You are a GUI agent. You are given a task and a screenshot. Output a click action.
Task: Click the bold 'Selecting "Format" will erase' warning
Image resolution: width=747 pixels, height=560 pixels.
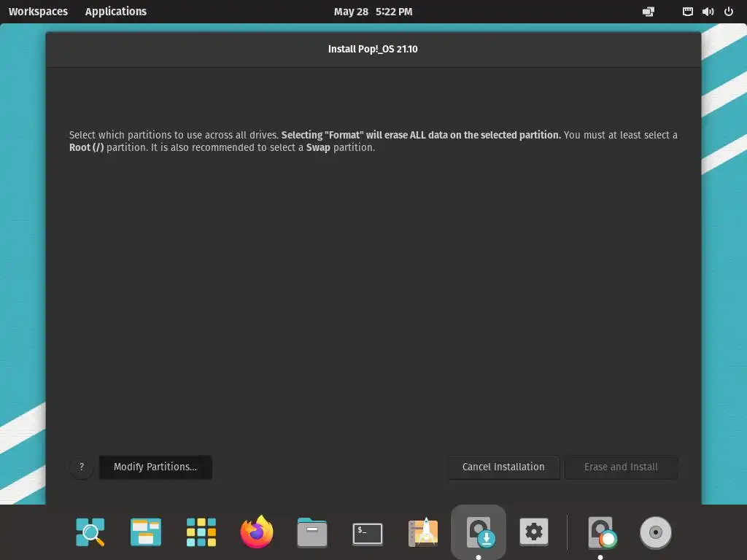click(421, 135)
